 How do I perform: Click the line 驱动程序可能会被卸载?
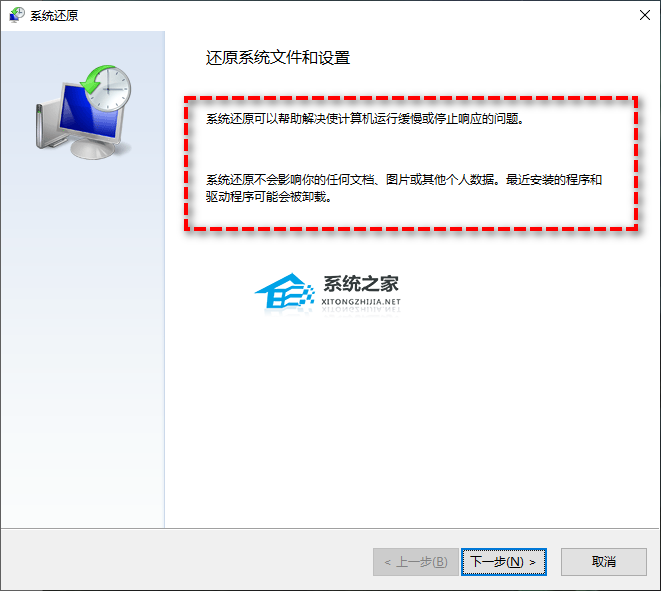(x=269, y=196)
